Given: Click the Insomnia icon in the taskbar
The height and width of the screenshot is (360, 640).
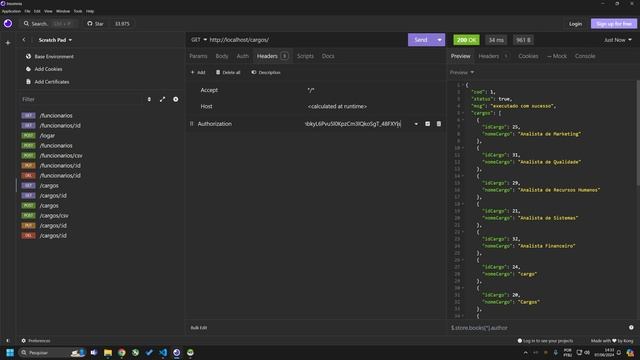Looking at the screenshot, I should pos(177,352).
